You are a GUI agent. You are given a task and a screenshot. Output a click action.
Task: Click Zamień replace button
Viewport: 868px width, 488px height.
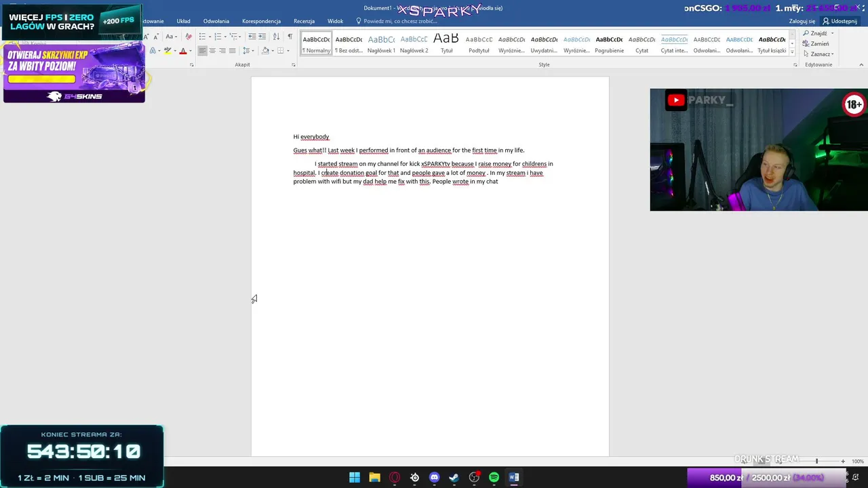[816, 43]
